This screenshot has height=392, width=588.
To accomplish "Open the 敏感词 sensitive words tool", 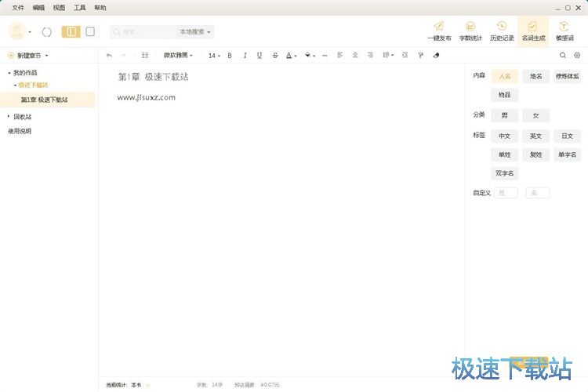I will (564, 31).
